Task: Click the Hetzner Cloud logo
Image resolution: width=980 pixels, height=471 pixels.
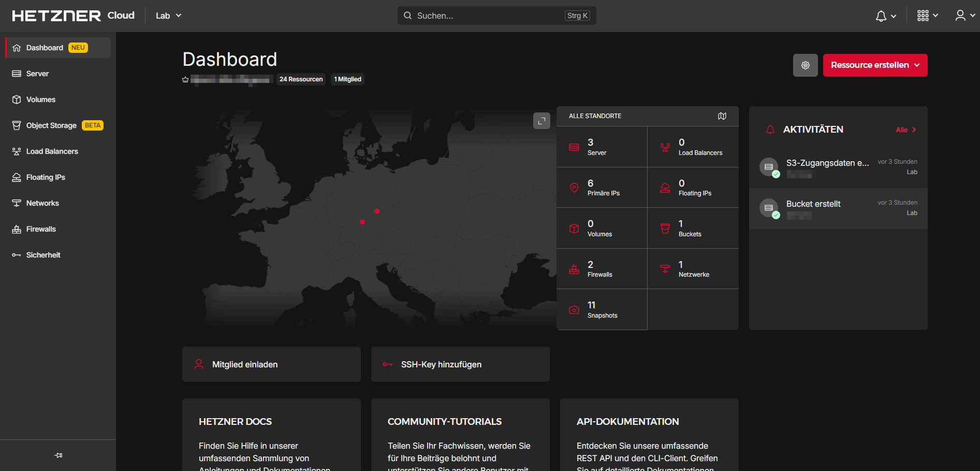Action: click(x=73, y=16)
